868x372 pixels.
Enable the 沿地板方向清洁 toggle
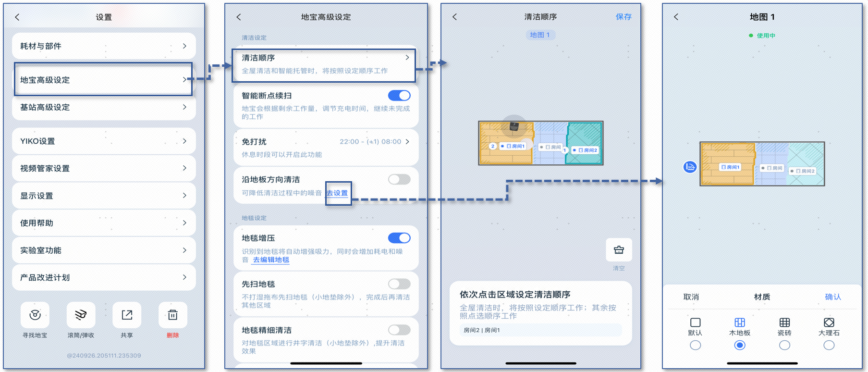click(399, 179)
